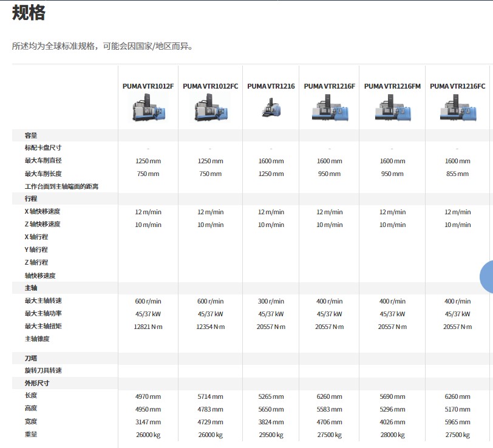Screen dimensions: 493x448
Task: Click the 重量 row label
Action: (x=31, y=435)
